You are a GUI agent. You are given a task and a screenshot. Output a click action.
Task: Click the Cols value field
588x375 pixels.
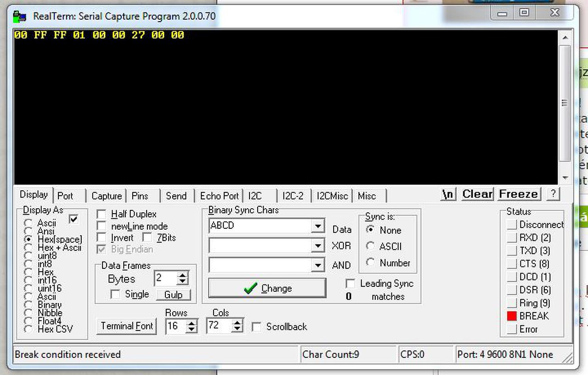220,326
